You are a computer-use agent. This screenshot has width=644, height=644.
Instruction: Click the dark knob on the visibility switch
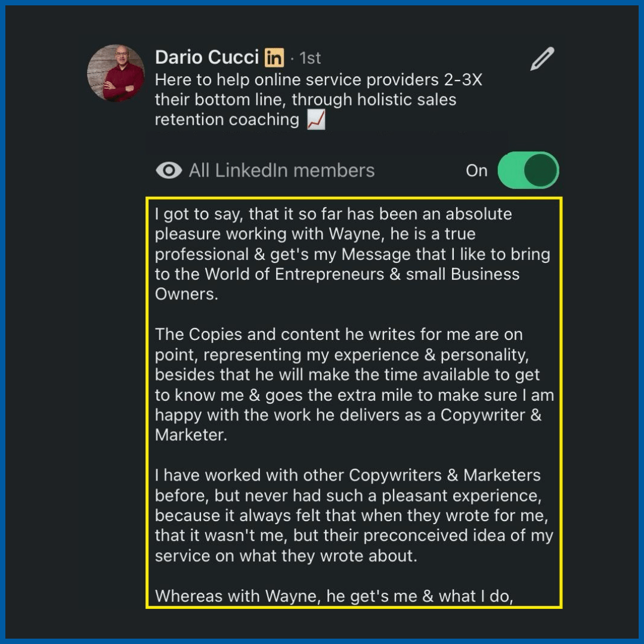click(540, 170)
